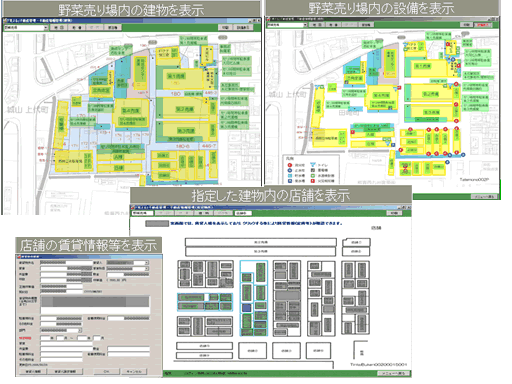
Task: Click return-to-menu button at store window bottom
Action: 394,373
